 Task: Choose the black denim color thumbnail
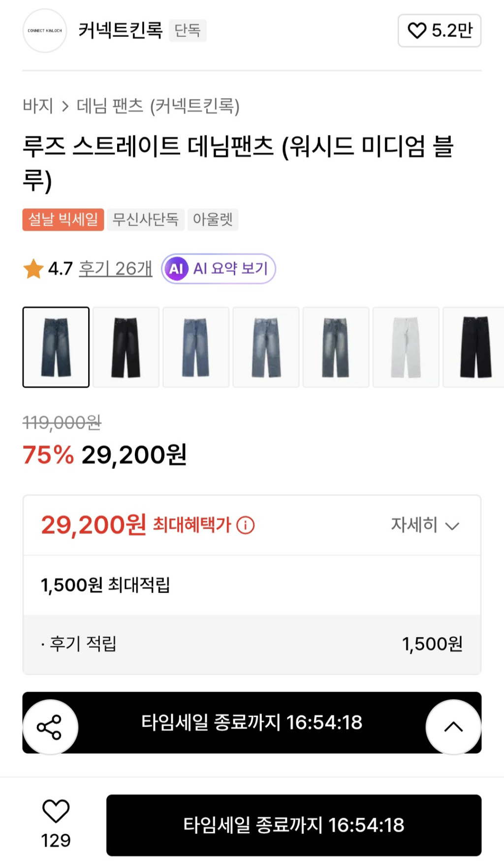(x=126, y=347)
